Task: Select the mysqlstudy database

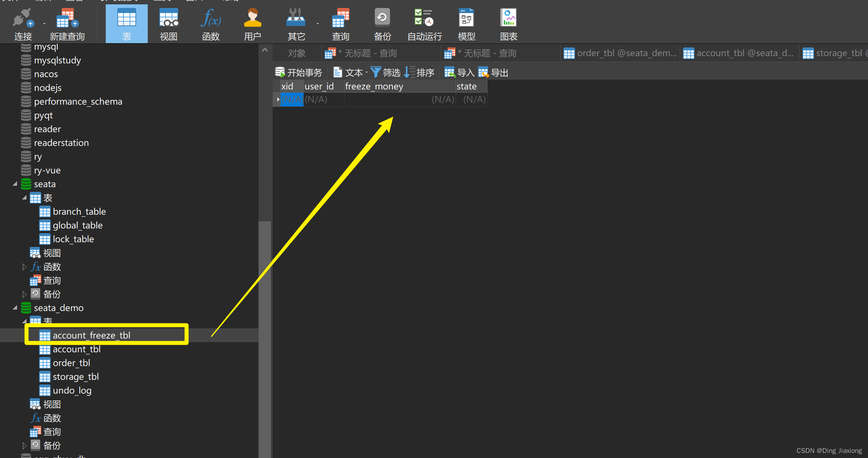Action: 57,60
